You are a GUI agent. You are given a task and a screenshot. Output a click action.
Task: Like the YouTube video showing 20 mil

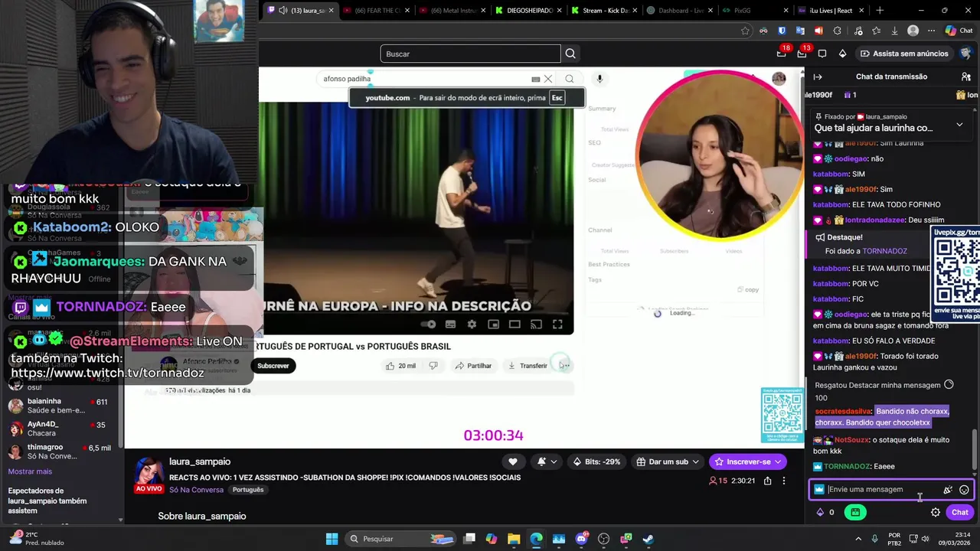pos(401,366)
